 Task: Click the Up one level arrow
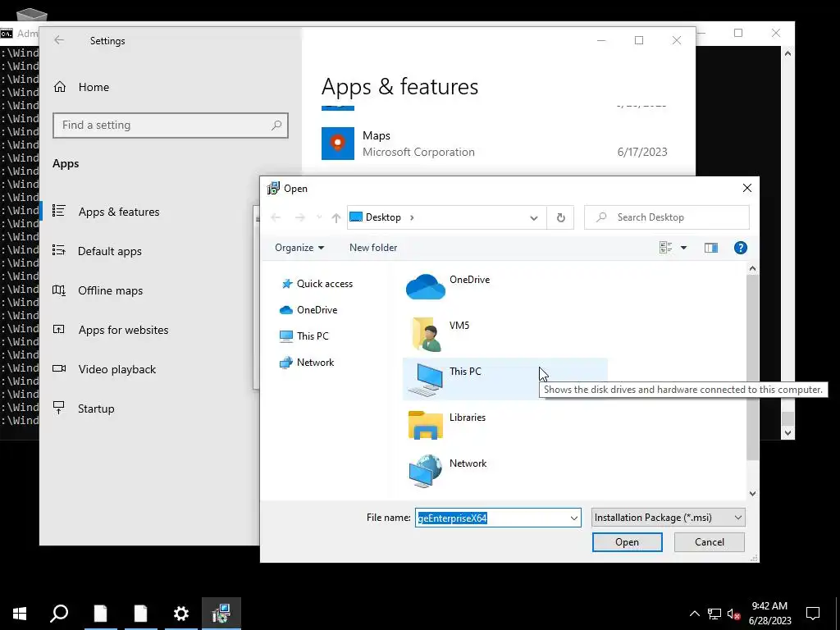[336, 217]
